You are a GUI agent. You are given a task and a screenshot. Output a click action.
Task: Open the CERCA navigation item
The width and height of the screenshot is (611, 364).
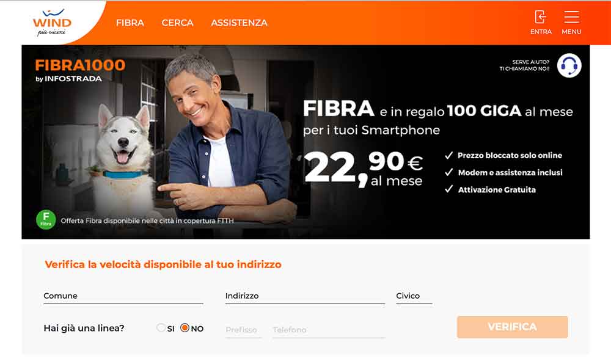pyautogui.click(x=177, y=23)
